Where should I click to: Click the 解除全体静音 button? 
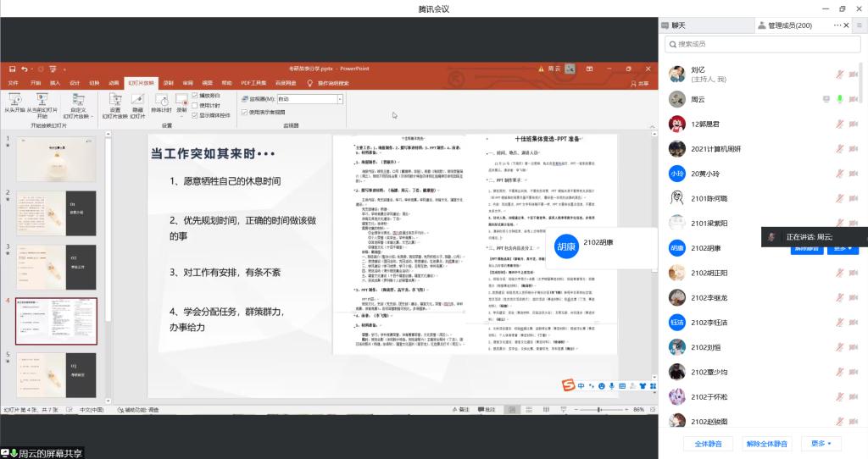(766, 443)
